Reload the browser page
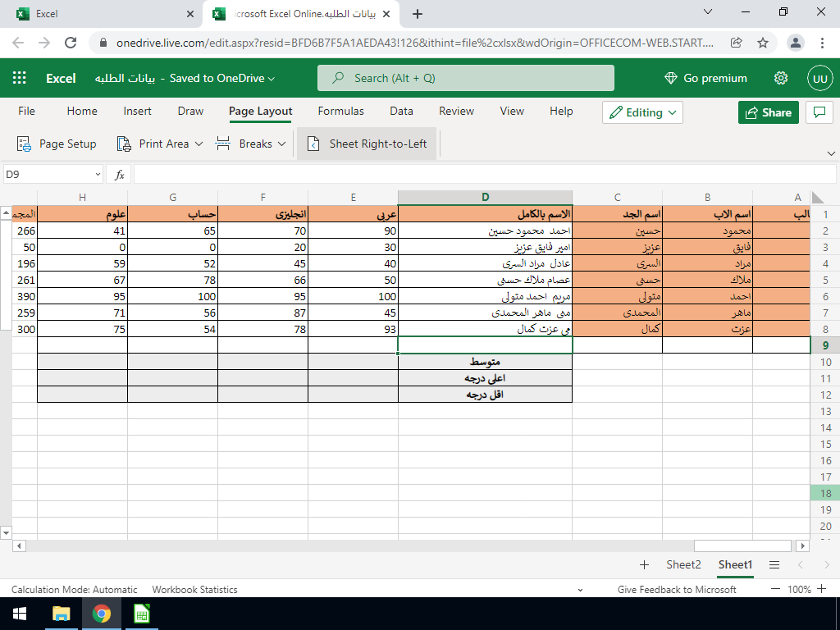 click(71, 43)
